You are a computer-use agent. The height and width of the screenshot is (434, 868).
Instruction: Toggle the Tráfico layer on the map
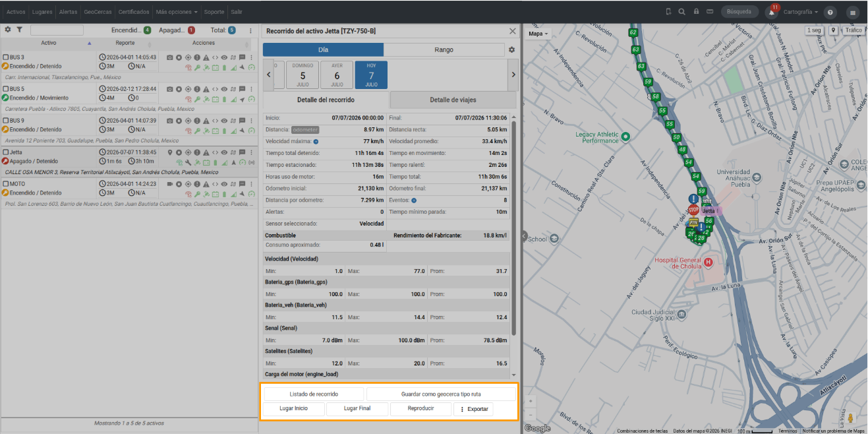[854, 30]
